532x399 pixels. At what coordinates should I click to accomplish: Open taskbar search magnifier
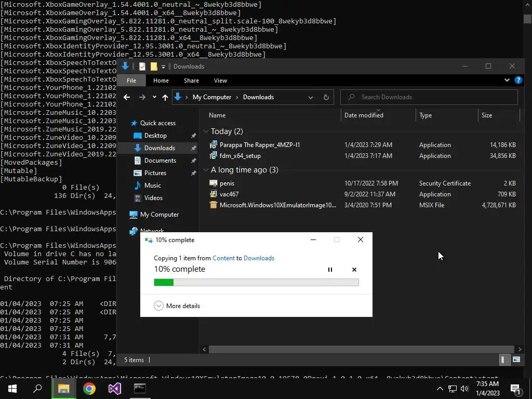click(x=37, y=389)
